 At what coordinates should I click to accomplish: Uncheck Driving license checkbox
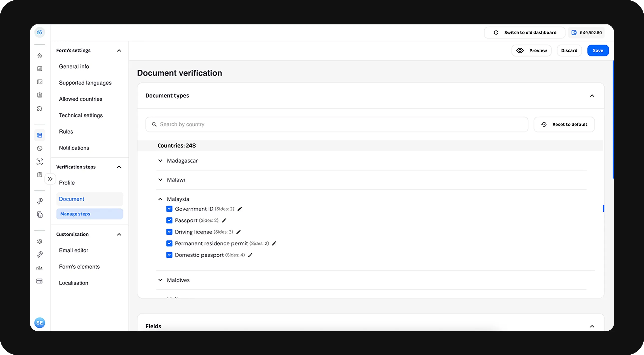pos(169,232)
